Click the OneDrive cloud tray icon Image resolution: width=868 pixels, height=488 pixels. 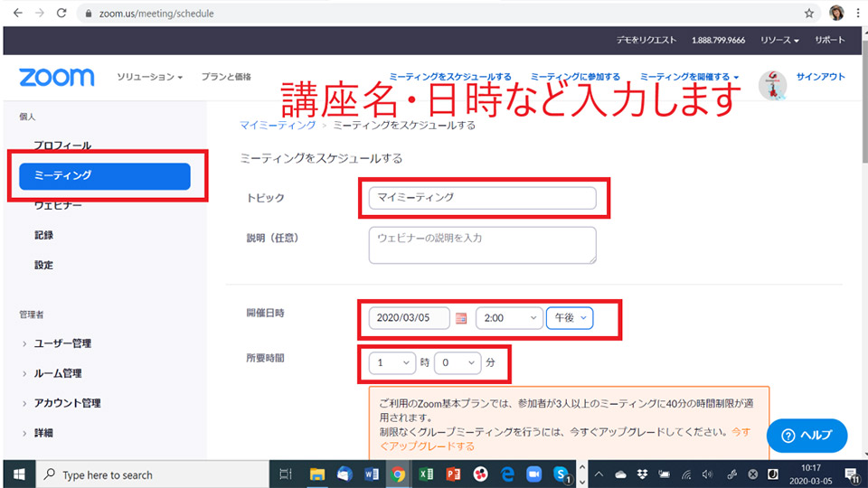(x=620, y=474)
